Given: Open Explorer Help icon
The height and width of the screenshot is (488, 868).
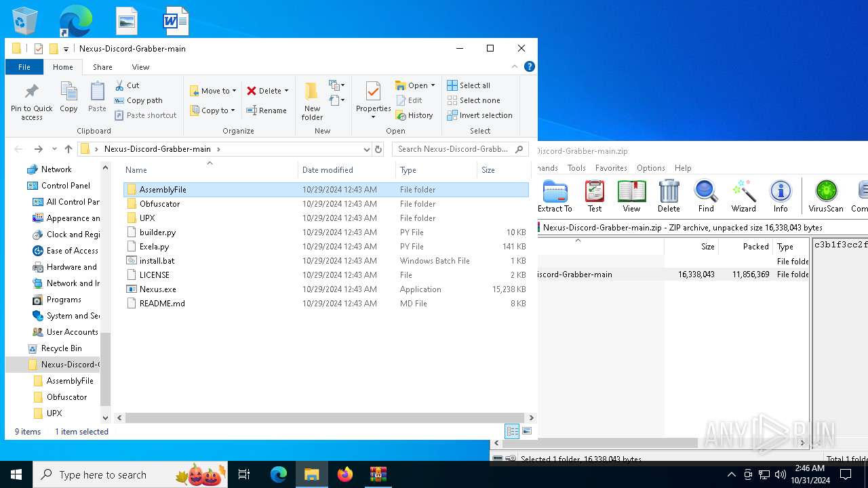Looking at the screenshot, I should coord(530,66).
